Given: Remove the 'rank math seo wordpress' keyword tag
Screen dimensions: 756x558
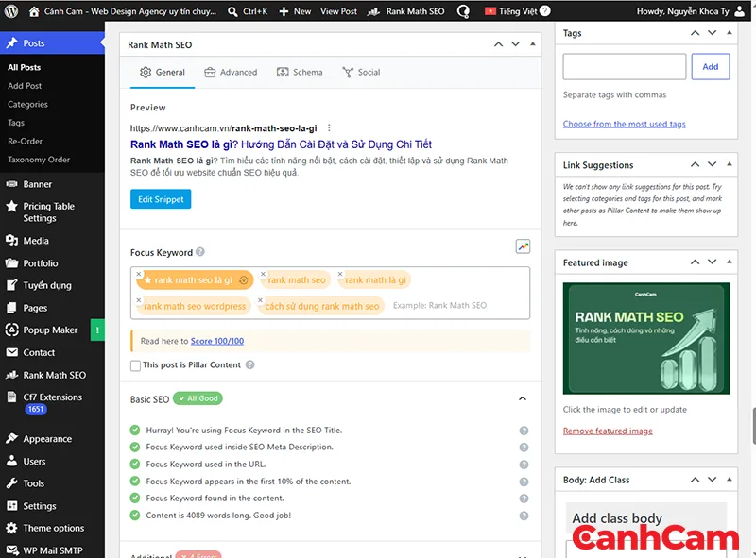Looking at the screenshot, I should (x=139, y=299).
